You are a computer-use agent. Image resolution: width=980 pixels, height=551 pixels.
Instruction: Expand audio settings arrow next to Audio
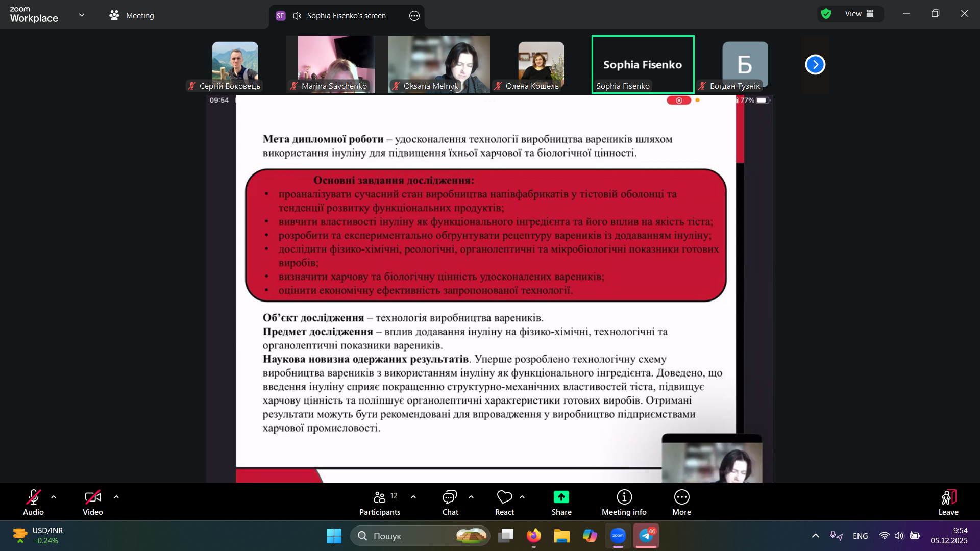(54, 496)
